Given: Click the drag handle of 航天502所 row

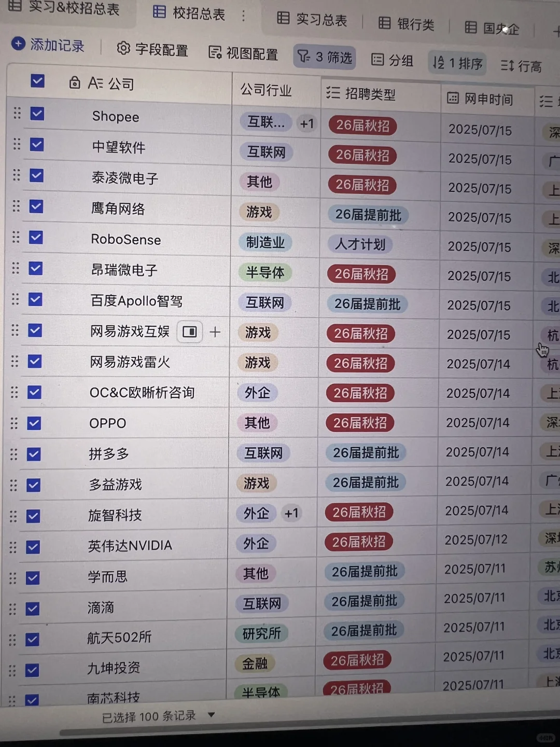Looking at the screenshot, I should click(12, 640).
